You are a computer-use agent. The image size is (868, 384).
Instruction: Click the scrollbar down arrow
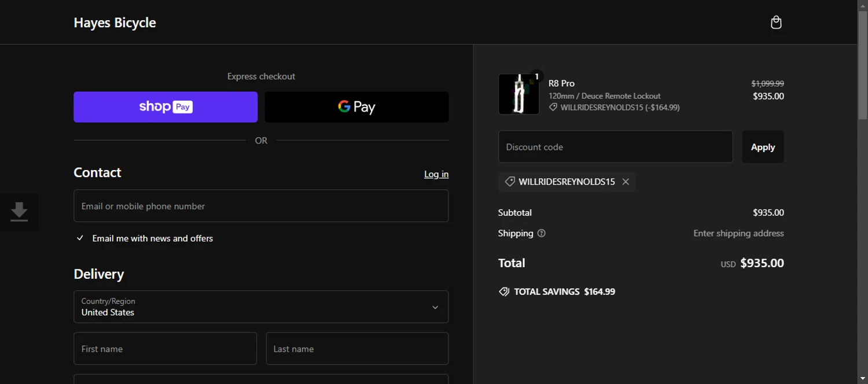pyautogui.click(x=863, y=379)
